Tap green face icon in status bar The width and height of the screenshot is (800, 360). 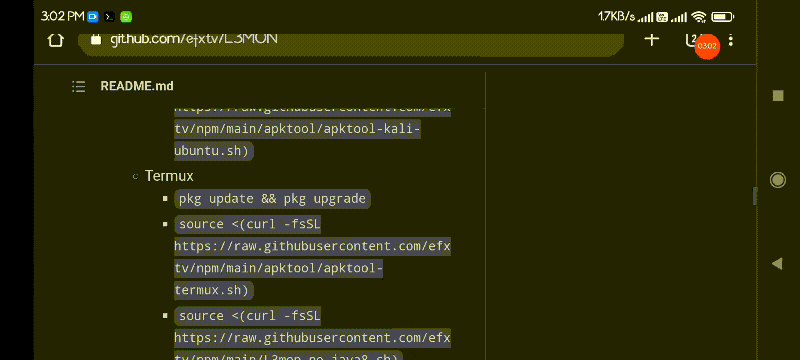(x=126, y=17)
